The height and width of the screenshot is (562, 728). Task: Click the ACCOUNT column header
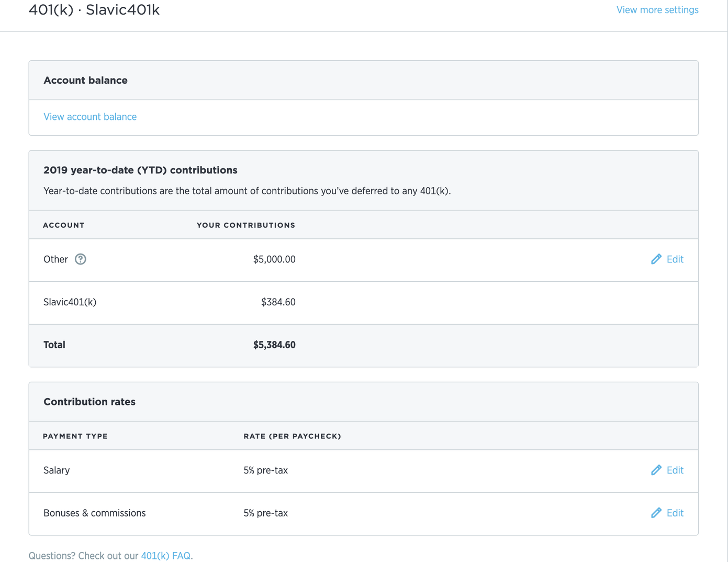coord(64,225)
